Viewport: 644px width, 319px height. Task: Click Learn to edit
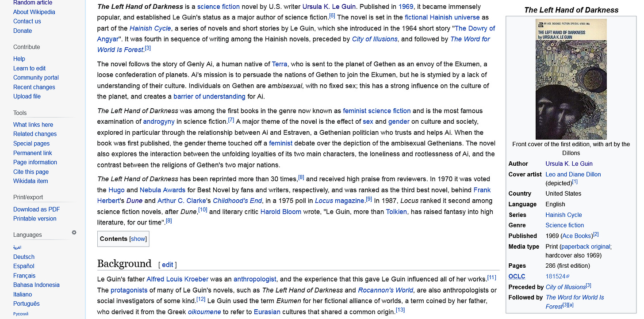(29, 68)
